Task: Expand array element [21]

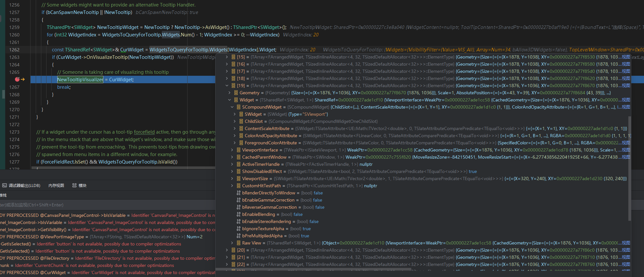Action: pyautogui.click(x=227, y=257)
